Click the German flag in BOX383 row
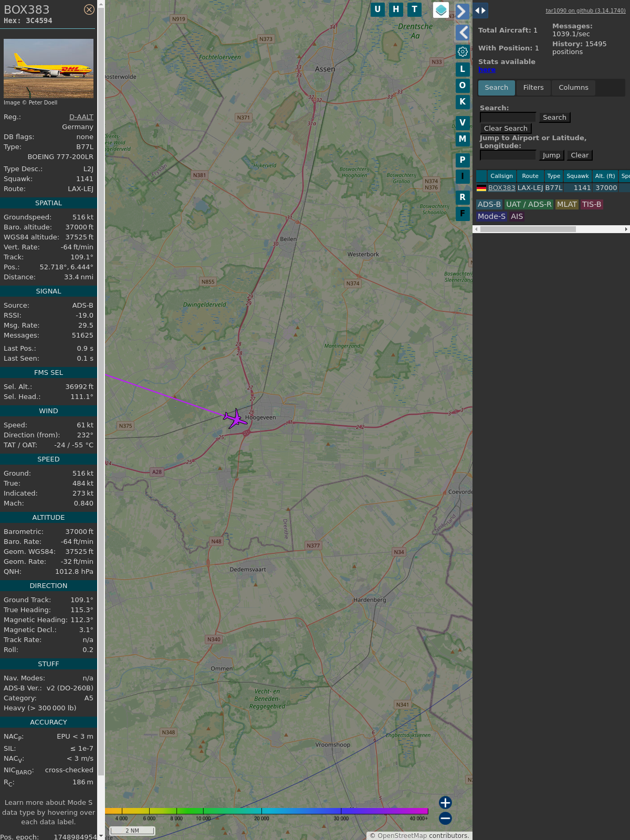This screenshot has height=840, width=630. tap(481, 188)
